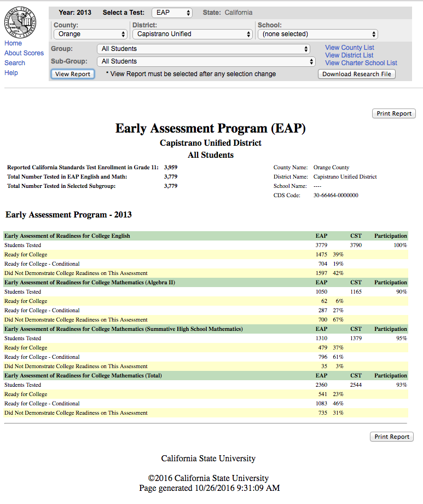Click the College English section header row
423x504 pixels.
[x=206, y=236]
